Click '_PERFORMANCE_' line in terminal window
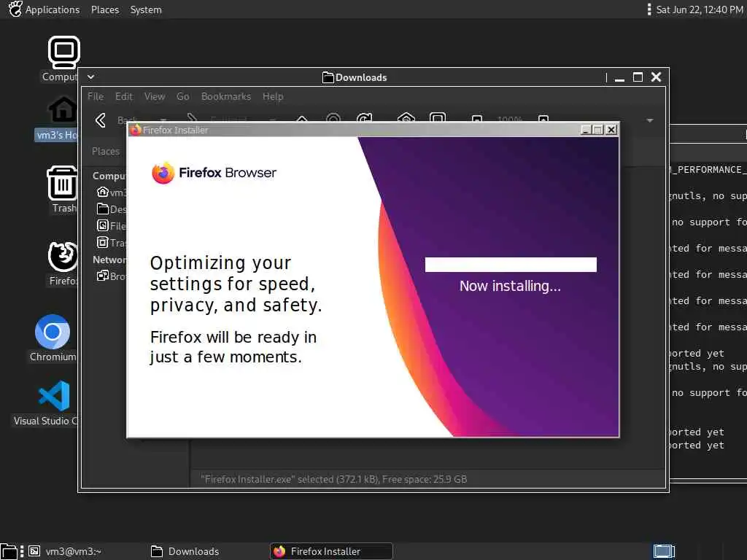Image resolution: width=747 pixels, height=560 pixels. 709,169
